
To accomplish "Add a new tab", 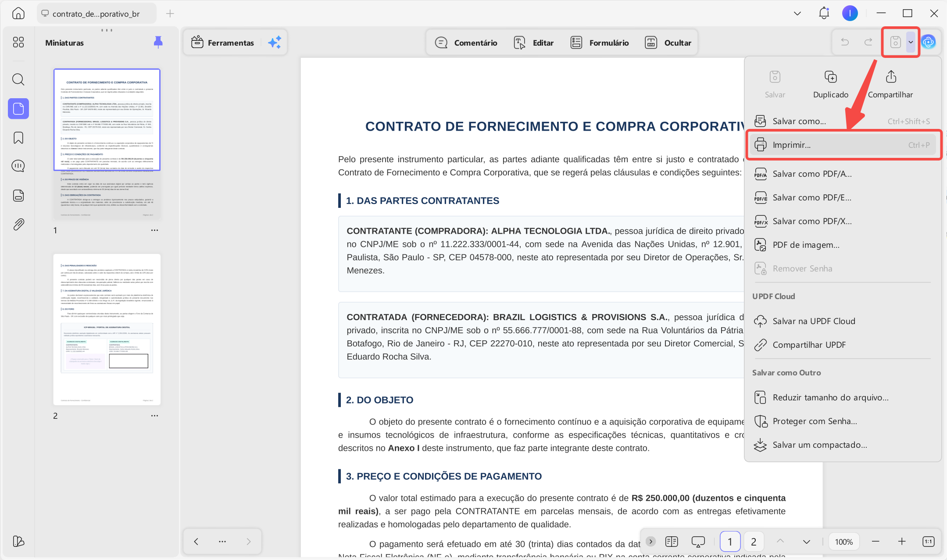I will [x=170, y=14].
